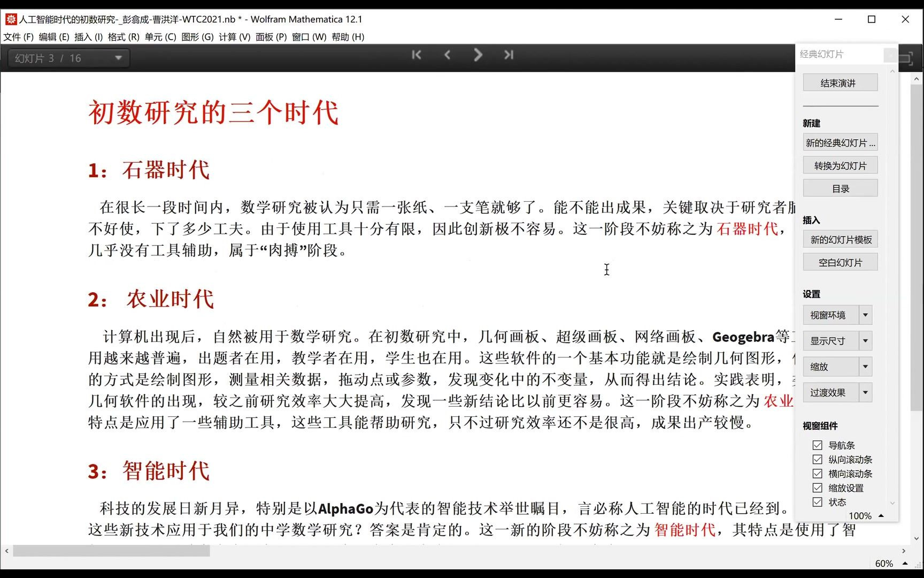Image resolution: width=924 pixels, height=578 pixels.
Task: Click the 结束演讲 button
Action: point(840,83)
